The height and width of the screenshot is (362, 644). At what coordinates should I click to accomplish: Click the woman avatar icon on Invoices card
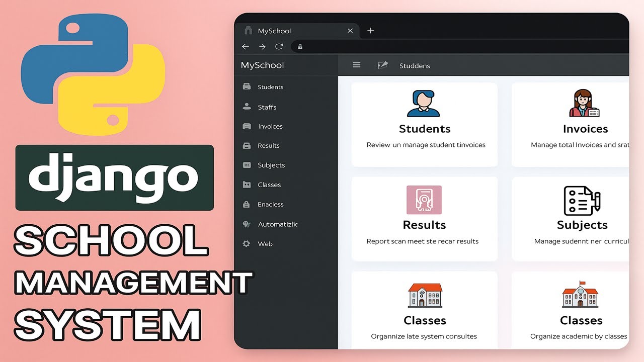[584, 103]
